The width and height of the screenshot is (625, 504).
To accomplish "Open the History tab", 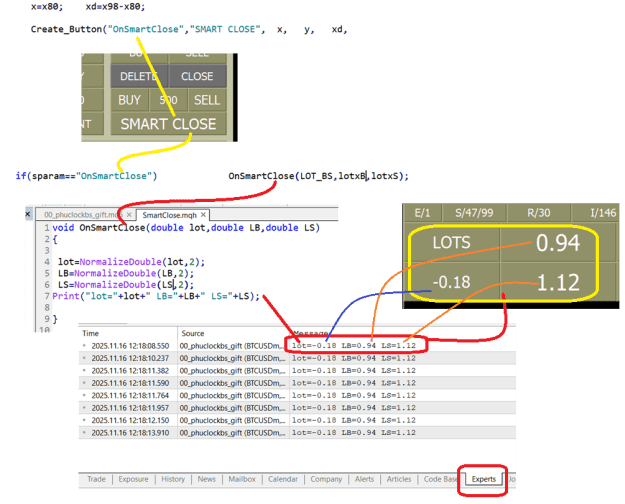I will (x=173, y=479).
